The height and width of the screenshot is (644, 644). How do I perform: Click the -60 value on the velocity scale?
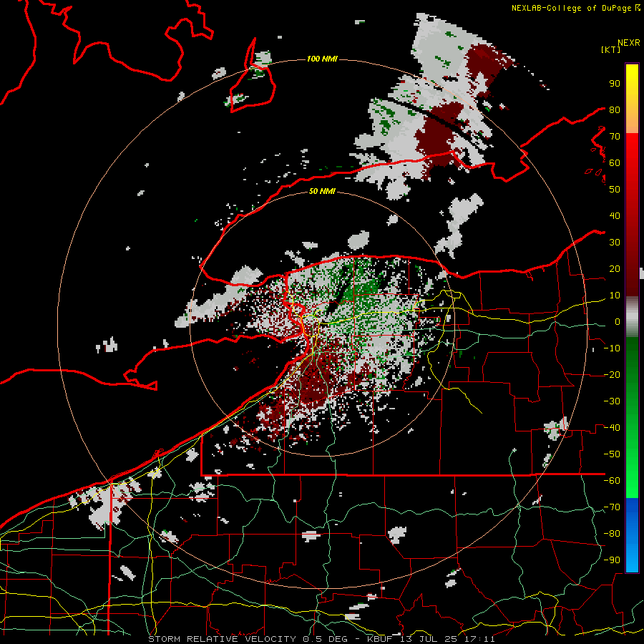coord(612,481)
